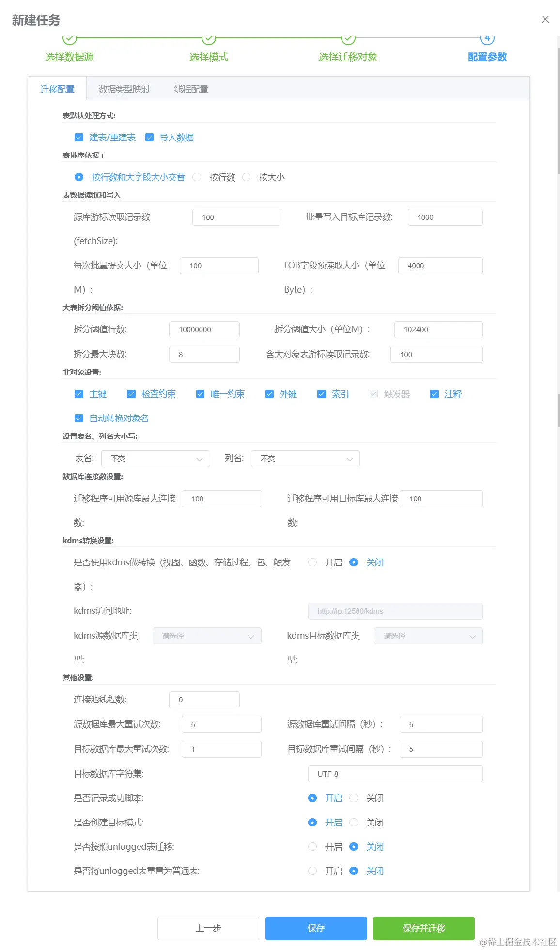Click the kdms访问地址 input field
Viewport: 560px width, 950px height.
point(395,611)
